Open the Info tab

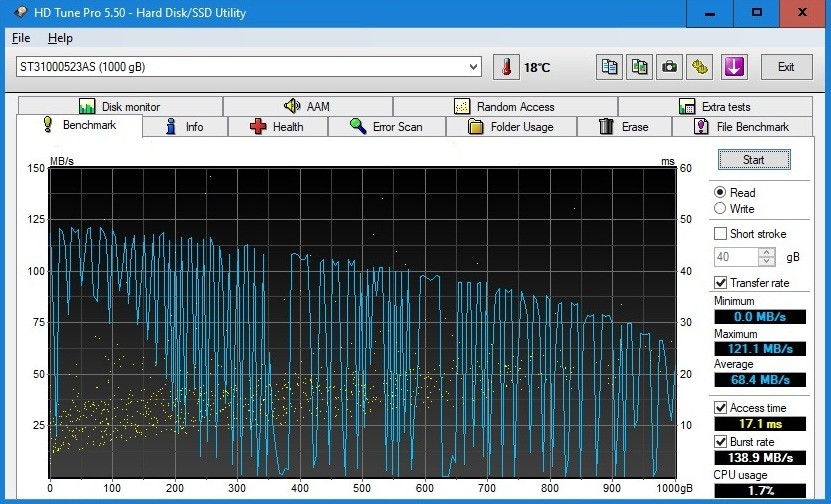(185, 127)
